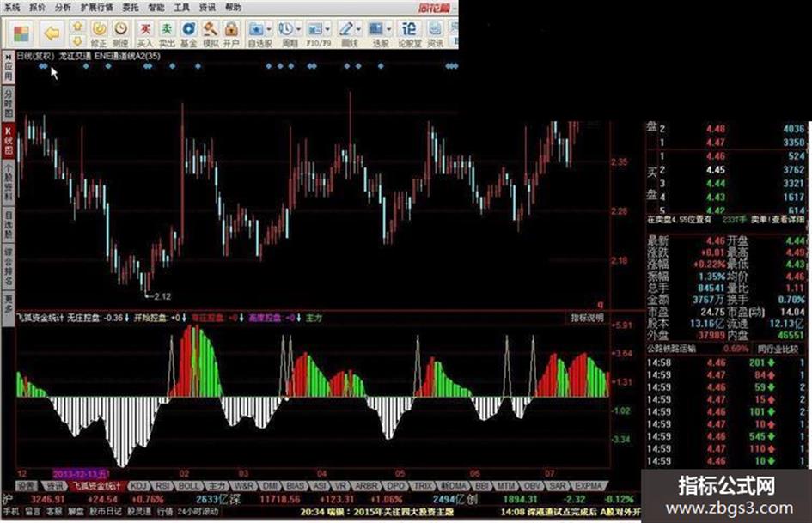812x523 pixels.
Task: Select K线图 in left sidebar
Action: (9, 140)
